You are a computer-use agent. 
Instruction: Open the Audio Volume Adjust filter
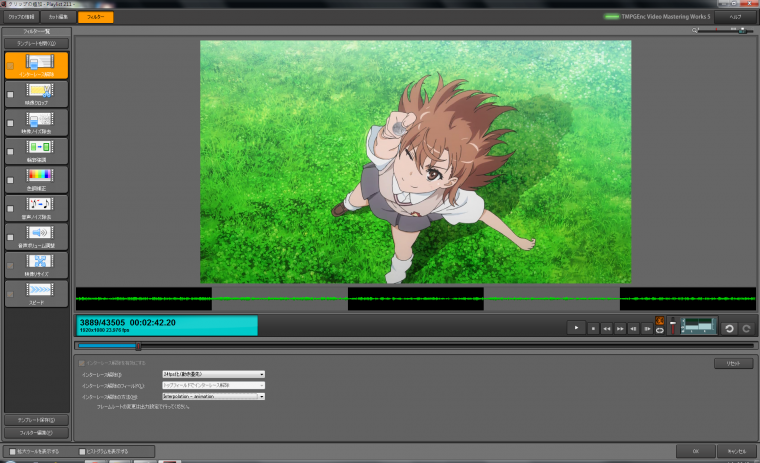pyautogui.click(x=40, y=235)
